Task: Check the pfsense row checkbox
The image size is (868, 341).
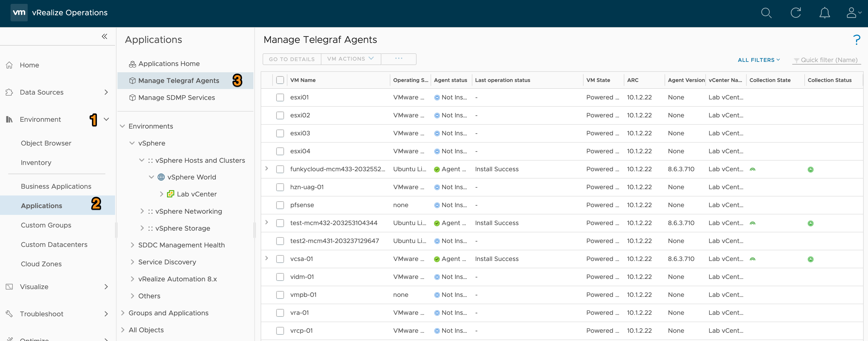Action: (280, 205)
